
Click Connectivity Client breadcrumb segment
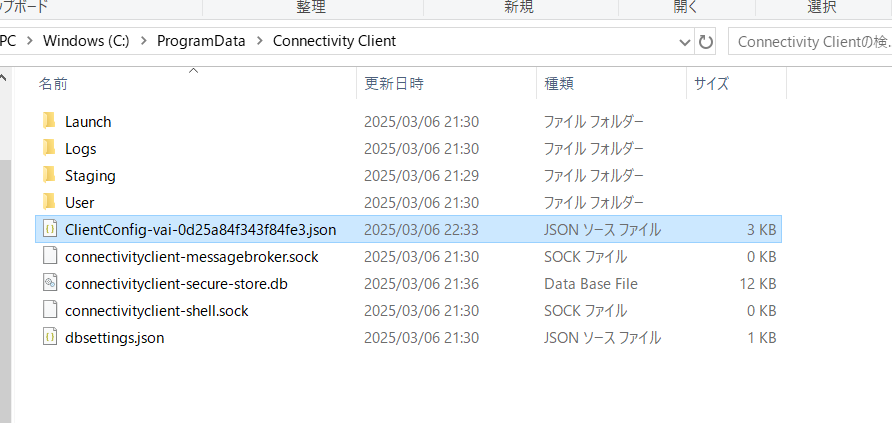click(x=334, y=42)
